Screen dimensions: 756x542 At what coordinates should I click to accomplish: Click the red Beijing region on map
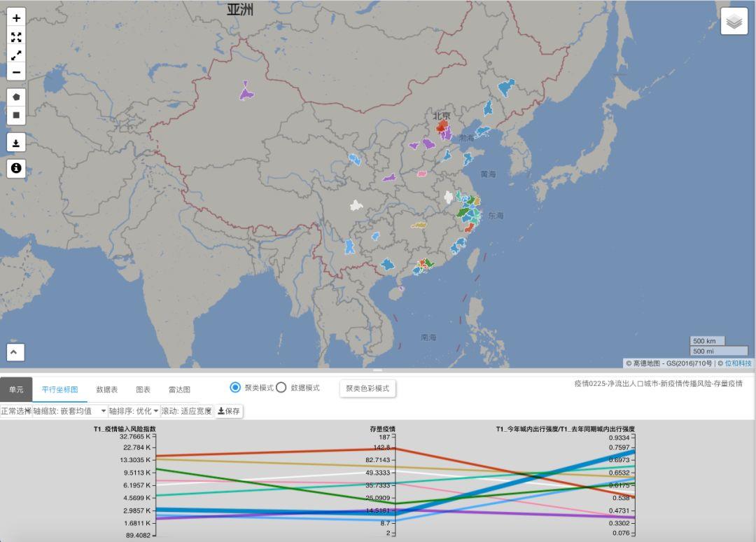tap(442, 127)
